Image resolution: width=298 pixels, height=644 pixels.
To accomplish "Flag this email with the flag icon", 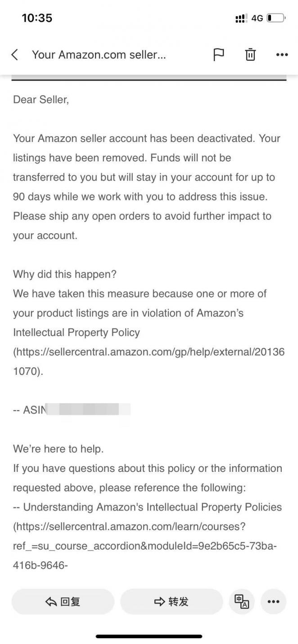I will click(218, 55).
